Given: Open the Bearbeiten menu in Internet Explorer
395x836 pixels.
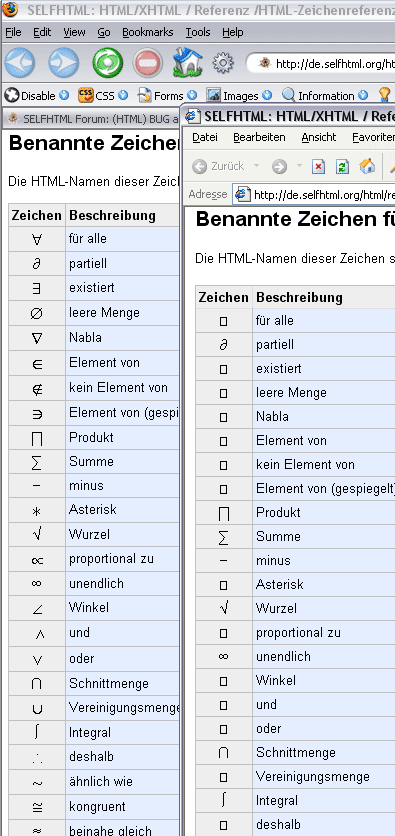Looking at the screenshot, I should pos(259,138).
